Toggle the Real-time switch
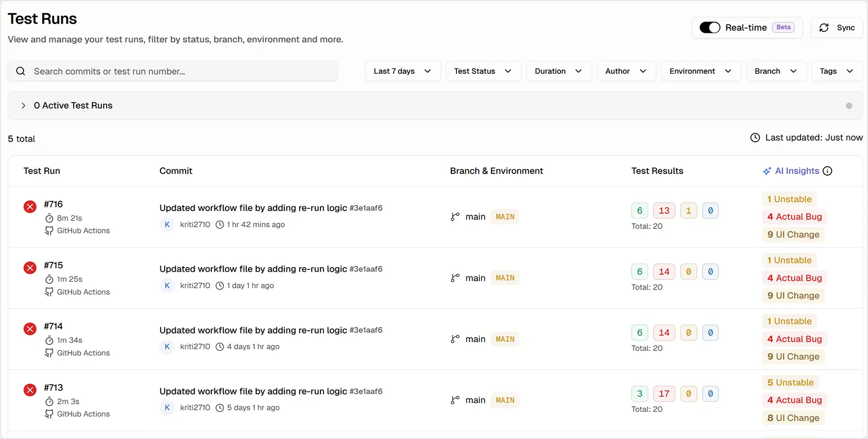Image resolution: width=868 pixels, height=439 pixels. pyautogui.click(x=710, y=28)
